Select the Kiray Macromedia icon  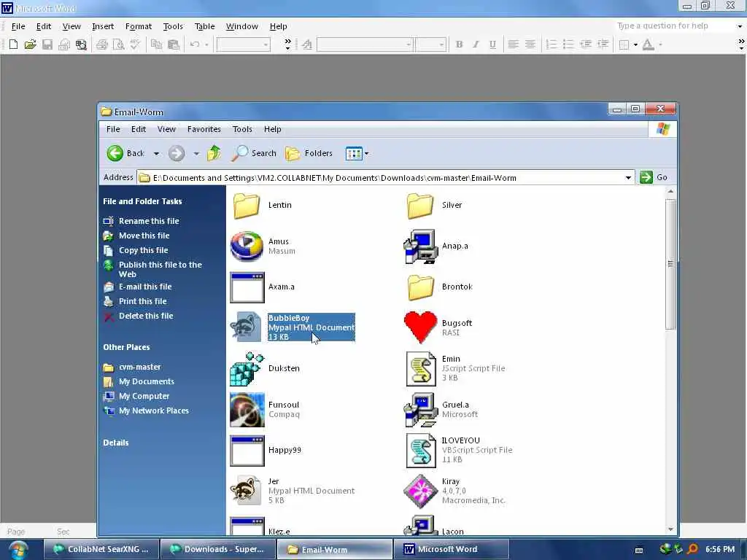[420, 491]
